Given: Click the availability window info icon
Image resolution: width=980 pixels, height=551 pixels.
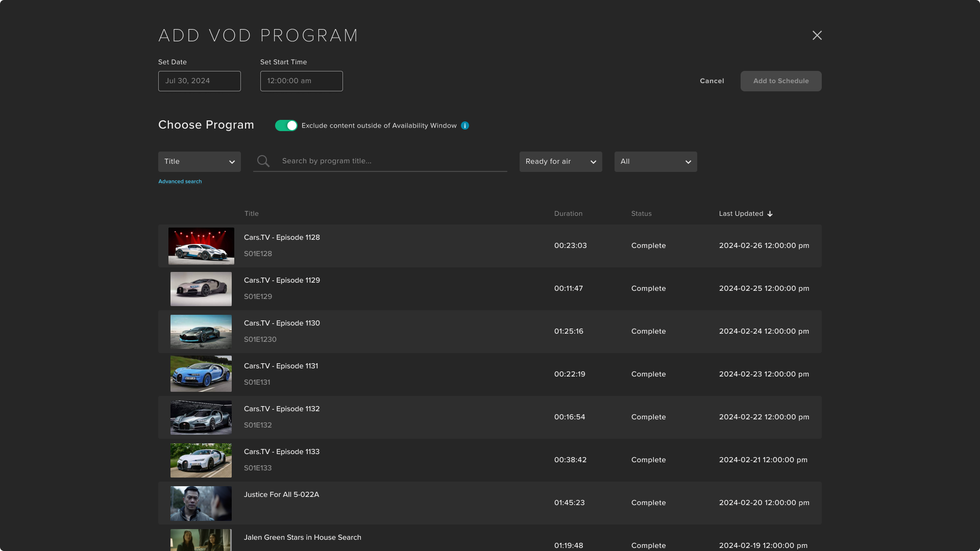Looking at the screenshot, I should click(465, 126).
